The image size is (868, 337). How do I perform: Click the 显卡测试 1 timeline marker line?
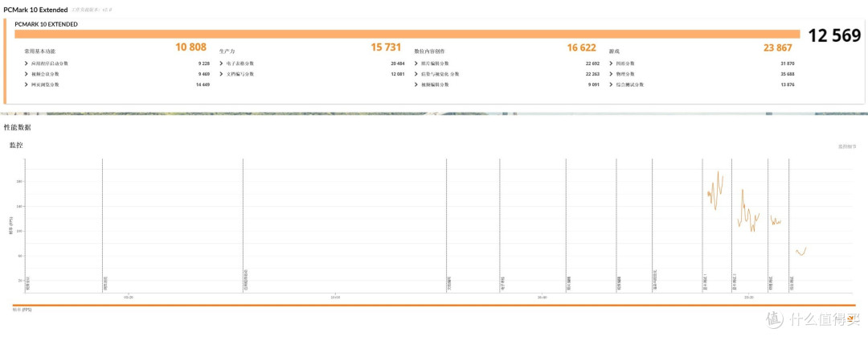pyautogui.click(x=702, y=225)
